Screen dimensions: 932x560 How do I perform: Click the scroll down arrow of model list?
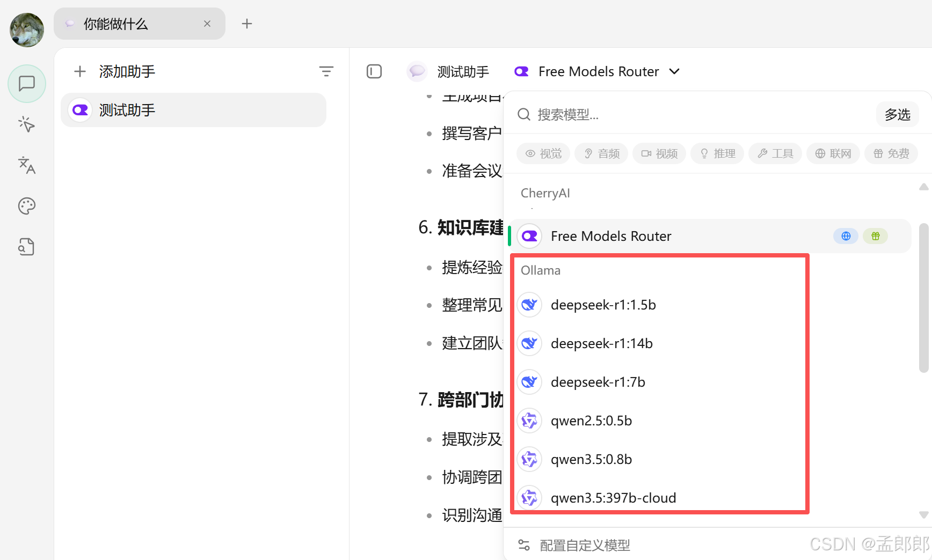coord(924,515)
